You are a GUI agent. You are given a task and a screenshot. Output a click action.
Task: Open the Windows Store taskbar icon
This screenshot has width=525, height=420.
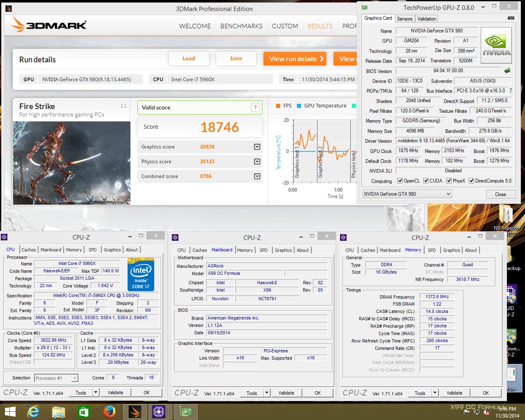[84, 411]
